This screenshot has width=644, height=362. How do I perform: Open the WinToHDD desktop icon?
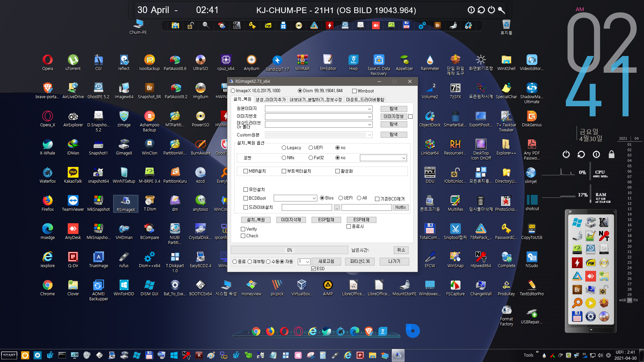(x=124, y=288)
